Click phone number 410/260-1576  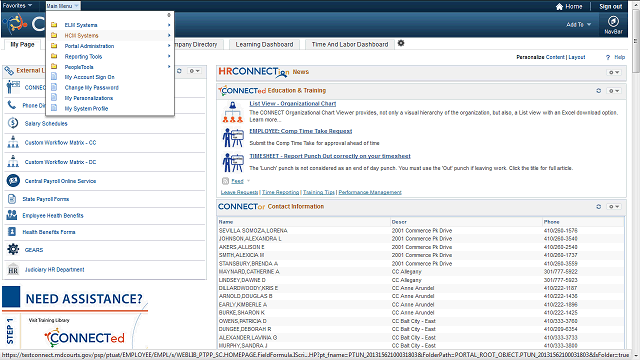pos(560,231)
